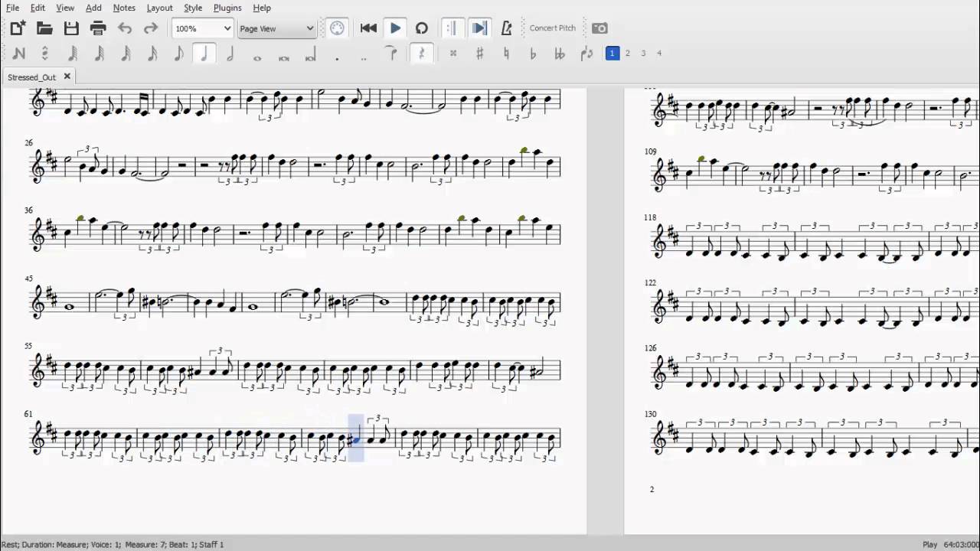Click page number 2 on second page
Screen dimensions: 980x551
[x=652, y=489]
